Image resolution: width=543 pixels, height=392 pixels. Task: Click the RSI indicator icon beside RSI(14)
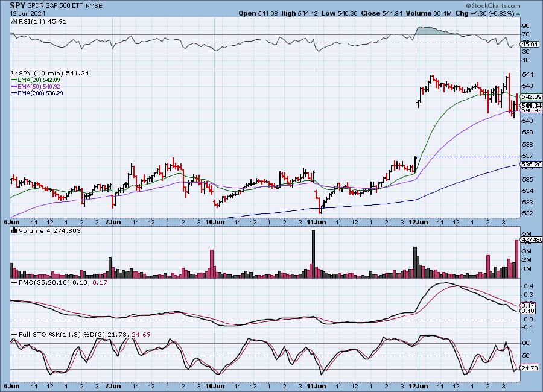(14, 21)
